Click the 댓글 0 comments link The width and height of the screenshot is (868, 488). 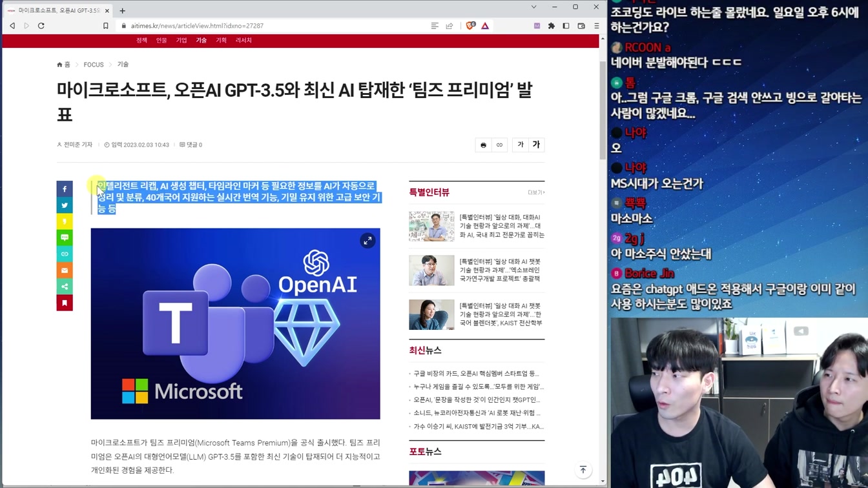click(x=191, y=145)
